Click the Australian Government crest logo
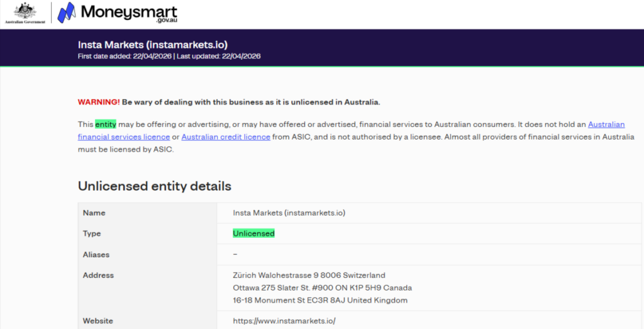This screenshot has width=644, height=329. click(25, 13)
